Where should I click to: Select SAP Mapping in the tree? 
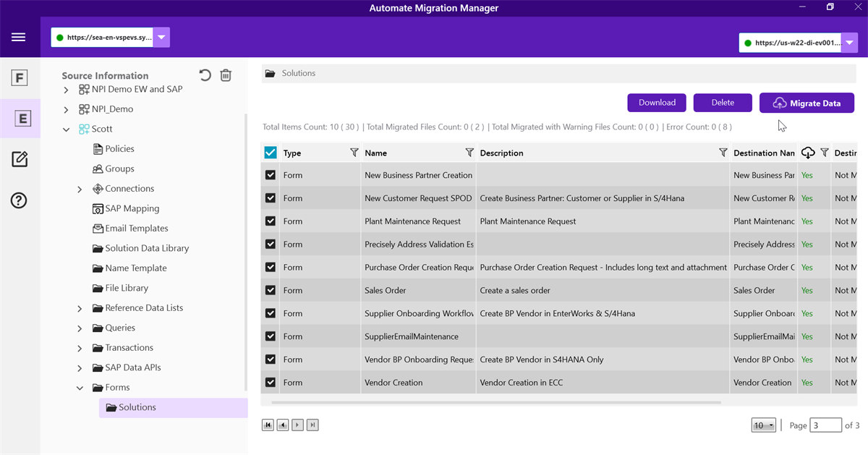(x=132, y=208)
